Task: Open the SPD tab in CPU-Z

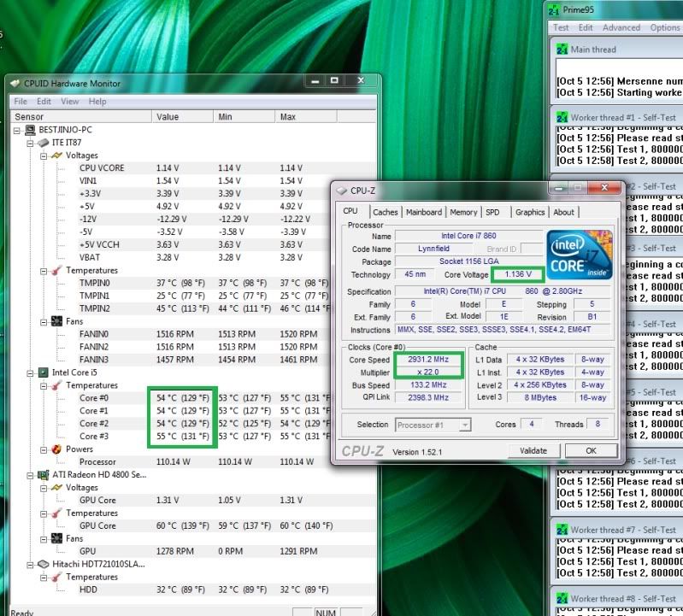Action: (493, 212)
